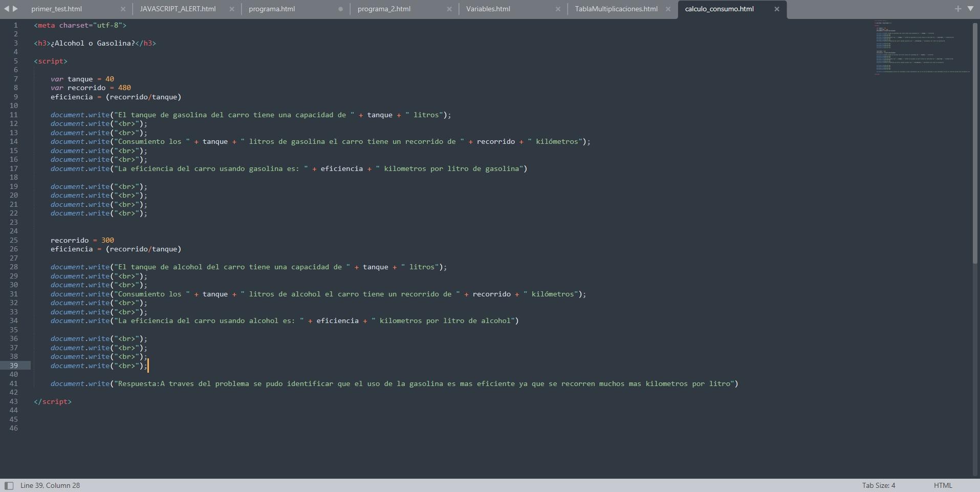The height and width of the screenshot is (492, 980).
Task: Switch to the JAVASCRIPT_ALERT.html tab
Action: [x=178, y=9]
